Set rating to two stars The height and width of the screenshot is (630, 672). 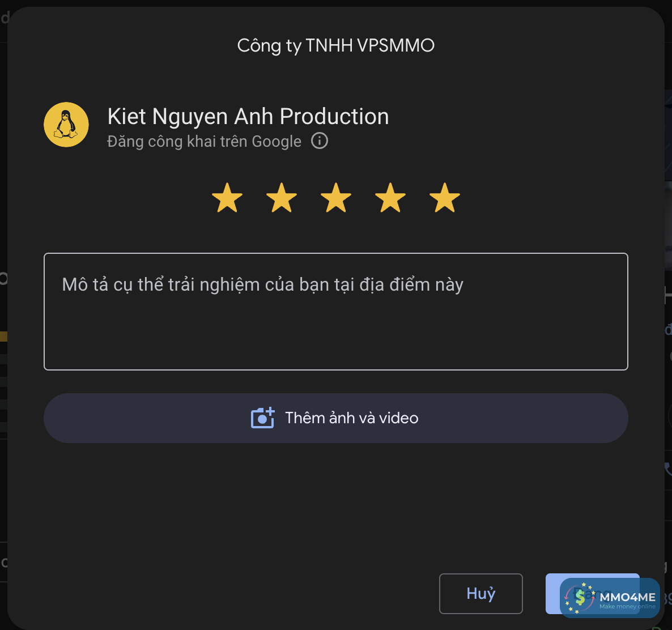click(282, 198)
